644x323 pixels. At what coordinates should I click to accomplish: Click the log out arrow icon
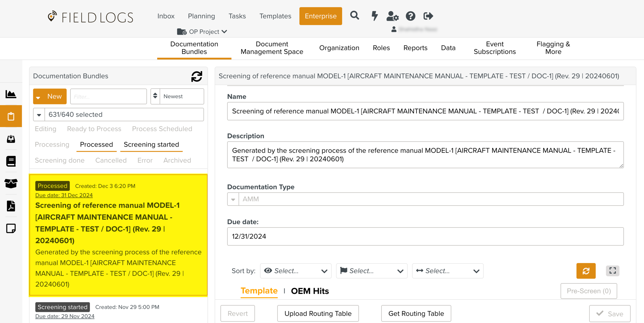point(428,16)
